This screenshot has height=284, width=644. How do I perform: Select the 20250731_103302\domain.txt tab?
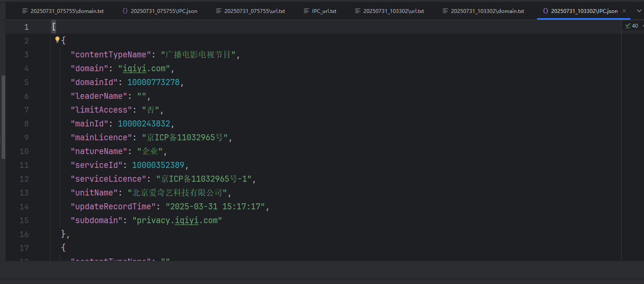coord(483,11)
